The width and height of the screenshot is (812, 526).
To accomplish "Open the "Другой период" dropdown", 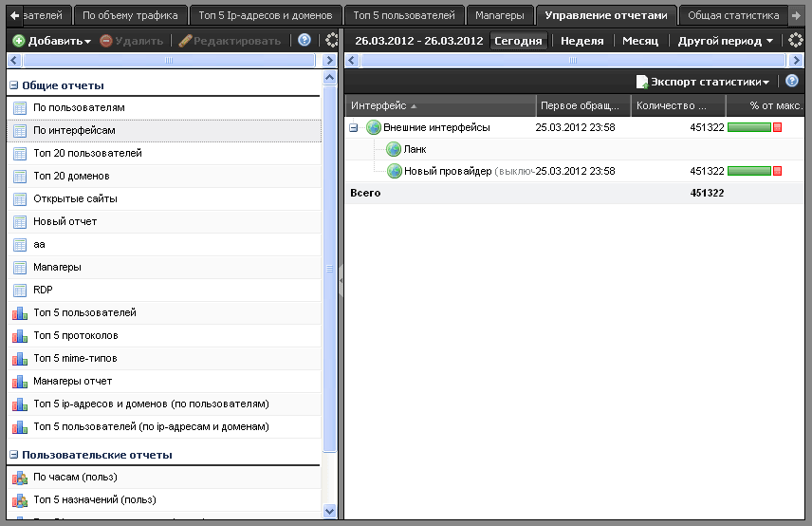I will pos(726,41).
